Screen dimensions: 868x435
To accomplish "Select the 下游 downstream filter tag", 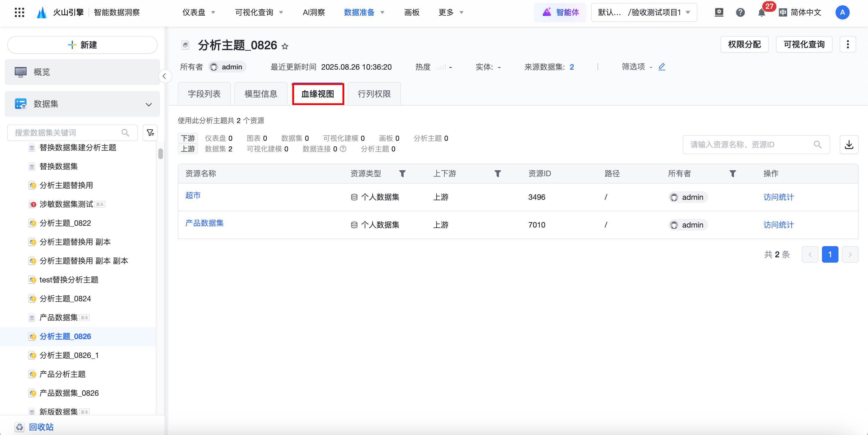I will 188,138.
